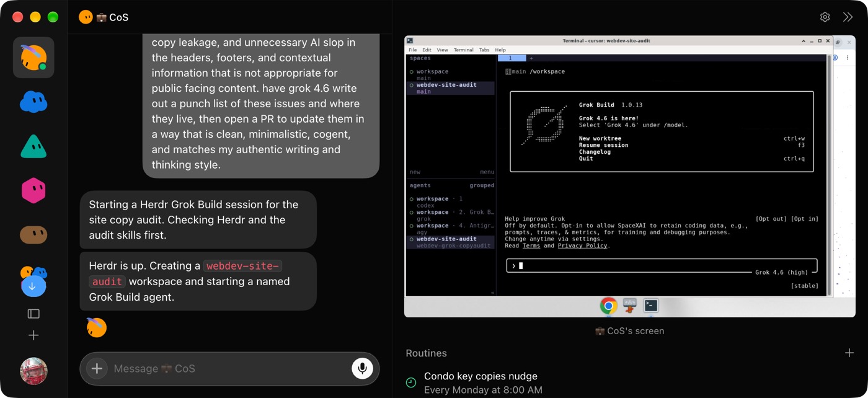Viewport: 868px width, 398px height.
Task: Click the [Opt out] option
Action: 771,219
